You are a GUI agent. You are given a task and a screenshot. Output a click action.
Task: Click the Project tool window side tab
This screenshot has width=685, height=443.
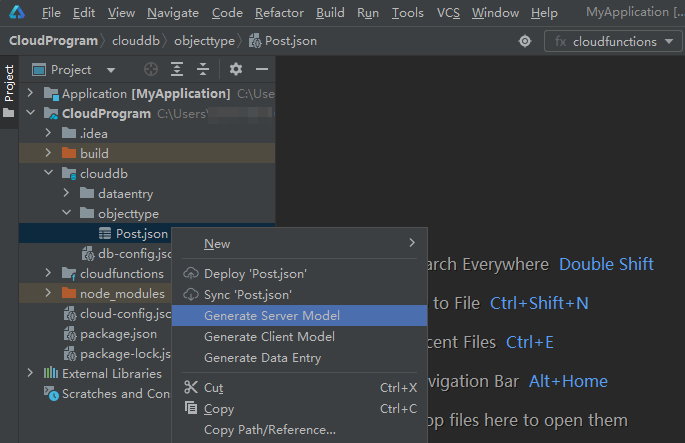(x=9, y=84)
